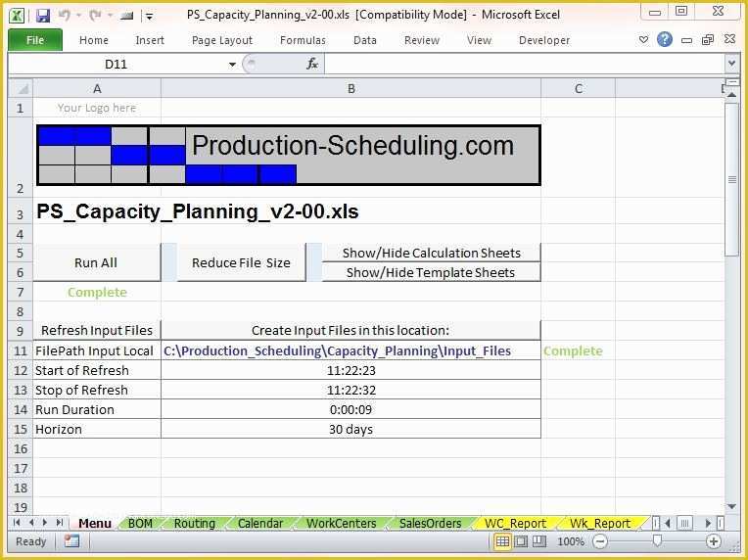Open the Insert ribbon tab
The image size is (748, 560).
click(x=150, y=40)
